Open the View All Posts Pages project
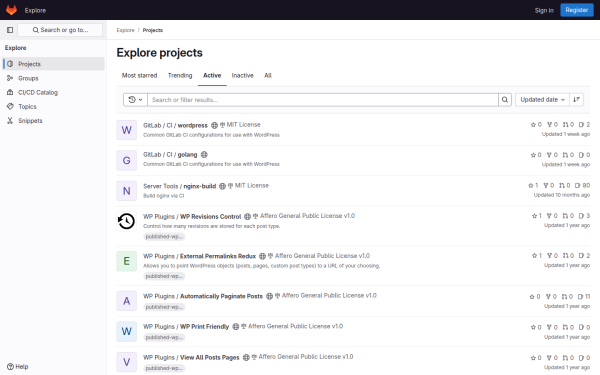 [x=191, y=357]
